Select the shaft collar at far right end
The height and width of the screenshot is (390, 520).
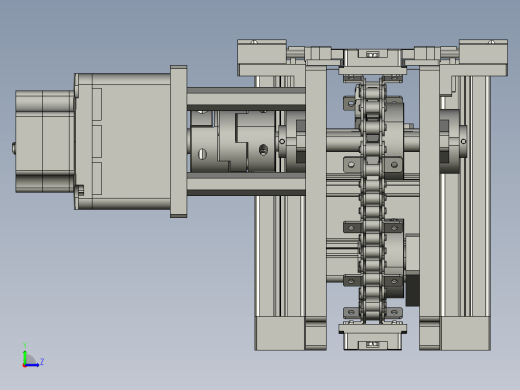[x=463, y=141]
